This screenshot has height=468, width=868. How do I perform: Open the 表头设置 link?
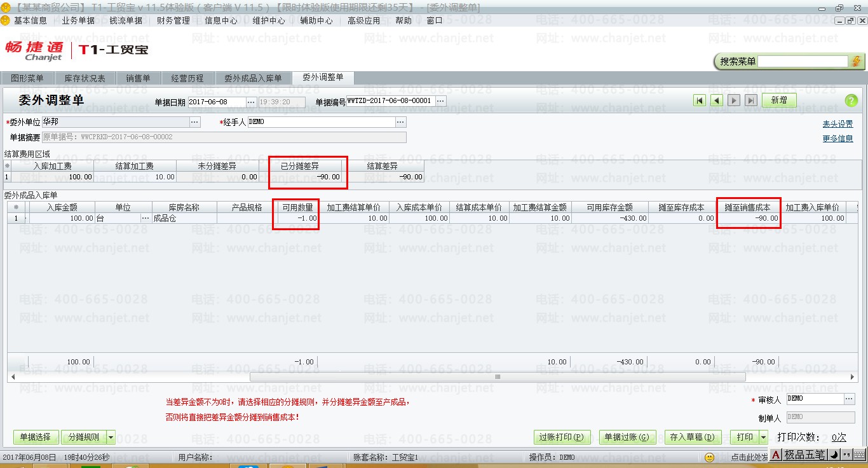coord(837,124)
